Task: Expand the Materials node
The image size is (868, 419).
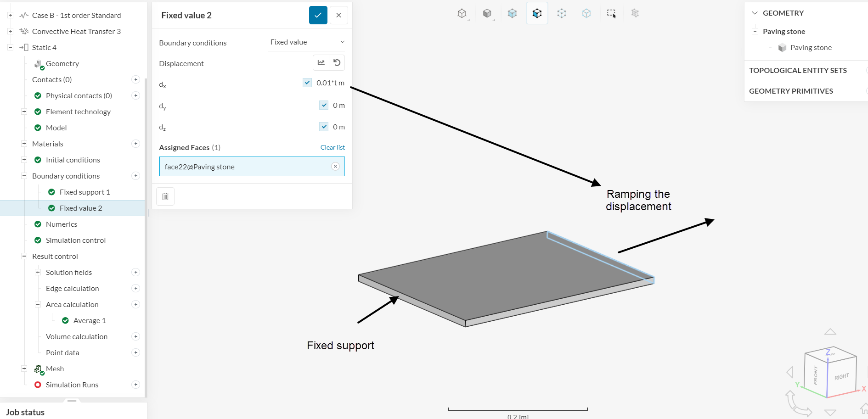Action: (x=24, y=144)
